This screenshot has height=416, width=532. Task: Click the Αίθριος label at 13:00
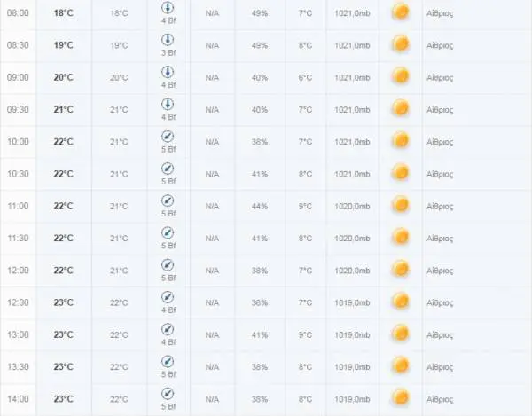click(440, 335)
